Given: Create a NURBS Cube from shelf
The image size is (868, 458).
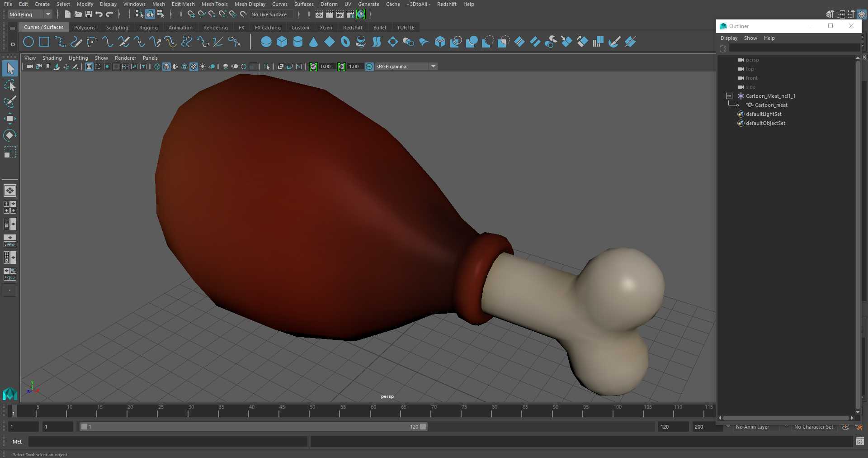Looking at the screenshot, I should pyautogui.click(x=282, y=42).
